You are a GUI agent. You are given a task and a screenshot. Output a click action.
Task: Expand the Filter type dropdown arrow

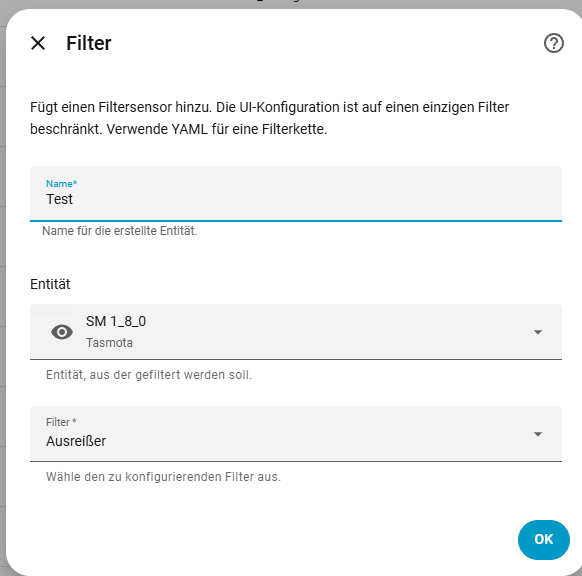tap(538, 434)
